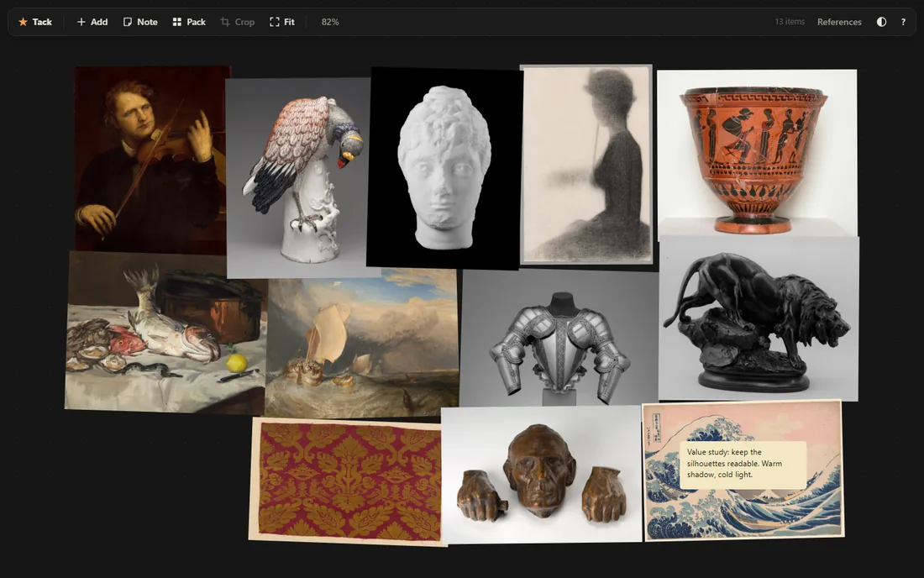924x578 pixels.
Task: Select the Greek black-figure vase image
Action: (757, 153)
